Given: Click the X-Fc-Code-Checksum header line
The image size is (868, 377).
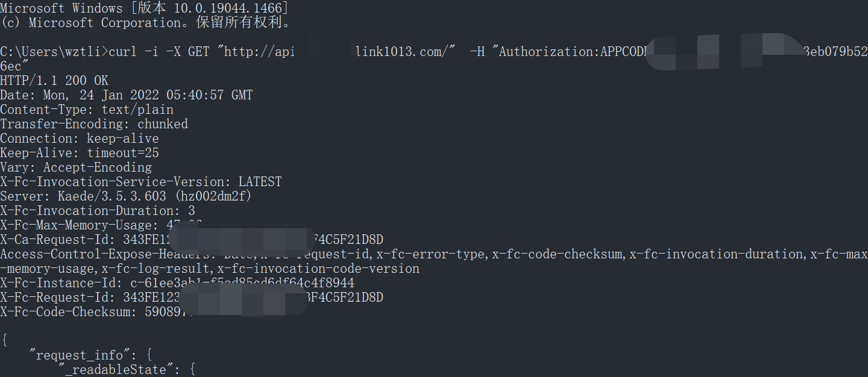Looking at the screenshot, I should [96, 312].
